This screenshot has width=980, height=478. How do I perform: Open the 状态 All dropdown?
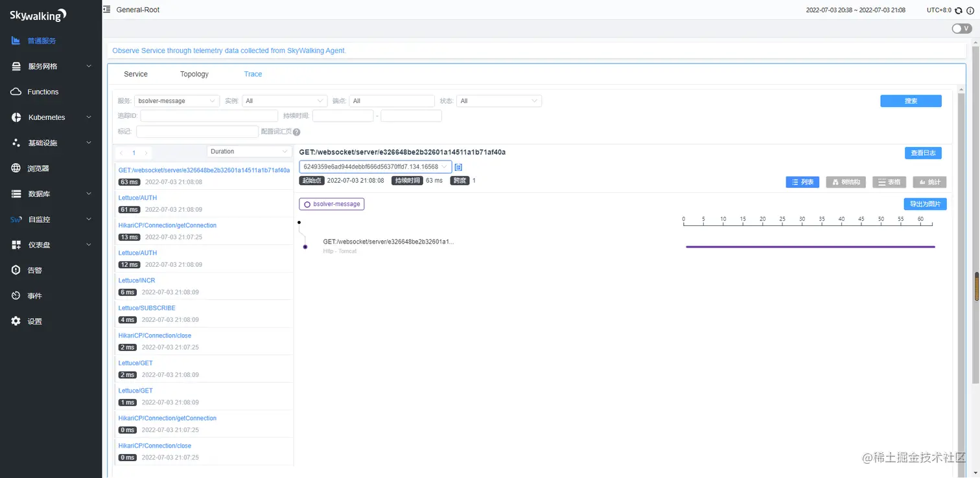click(x=499, y=101)
